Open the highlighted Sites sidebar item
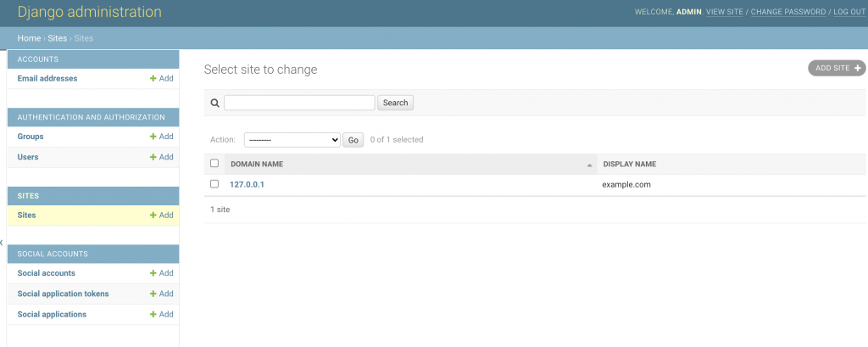The width and height of the screenshot is (868, 347). (26, 215)
